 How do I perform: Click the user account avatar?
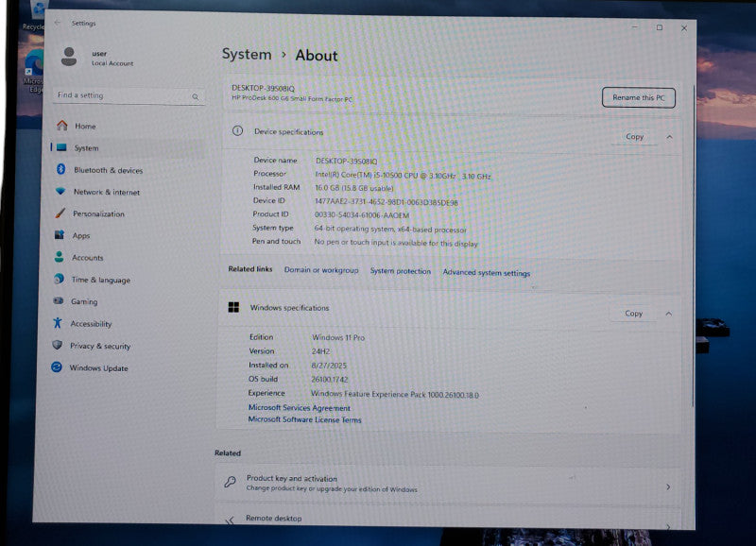click(69, 57)
